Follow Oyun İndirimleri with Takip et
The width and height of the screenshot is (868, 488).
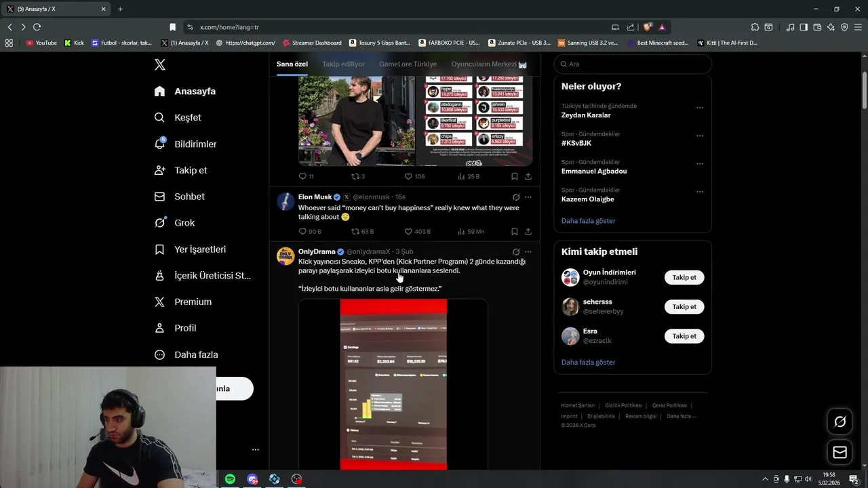click(x=684, y=277)
